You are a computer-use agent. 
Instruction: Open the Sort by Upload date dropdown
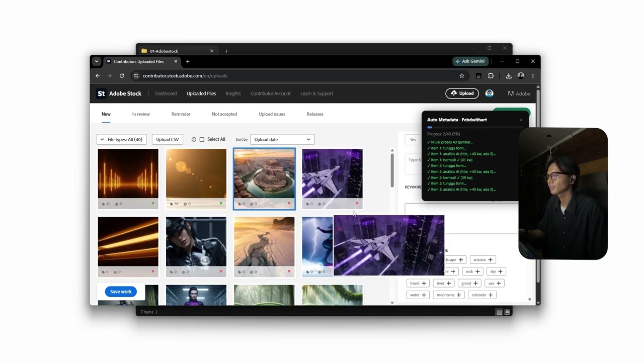(x=282, y=139)
